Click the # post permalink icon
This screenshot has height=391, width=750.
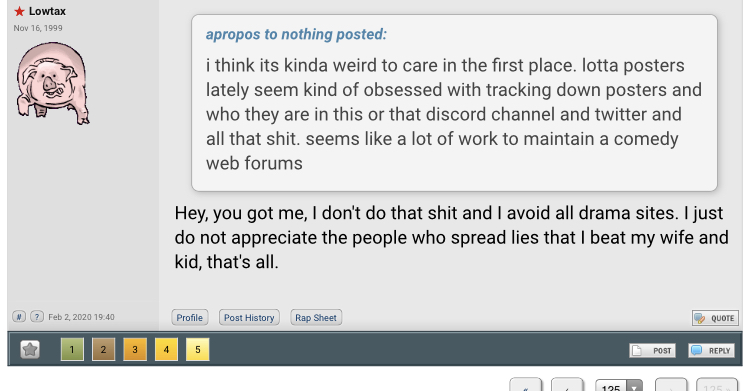pos(19,317)
